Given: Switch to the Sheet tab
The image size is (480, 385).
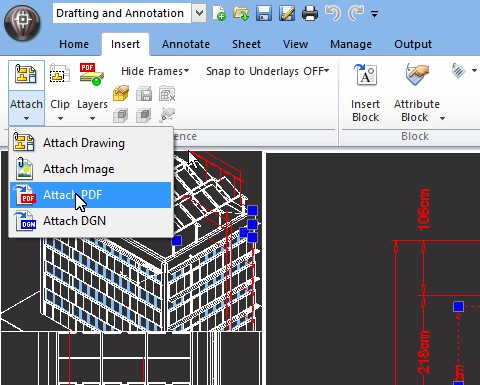Looking at the screenshot, I should 247,44.
